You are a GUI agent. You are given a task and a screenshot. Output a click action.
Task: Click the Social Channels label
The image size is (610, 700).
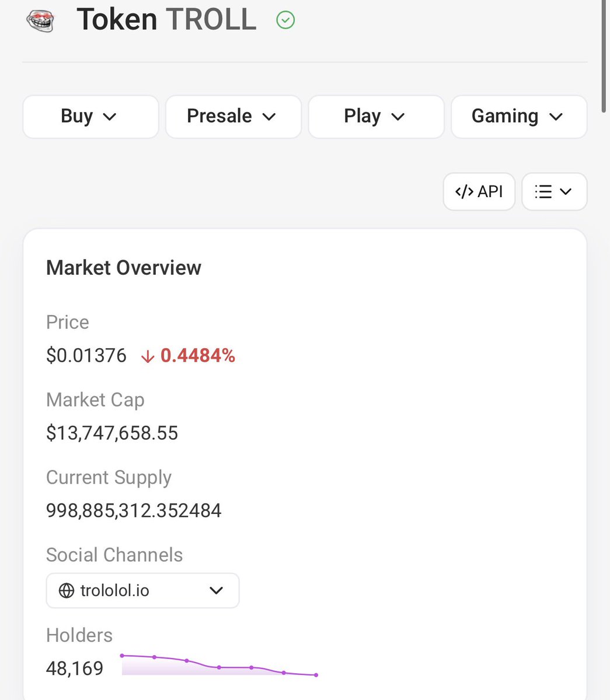pos(114,555)
